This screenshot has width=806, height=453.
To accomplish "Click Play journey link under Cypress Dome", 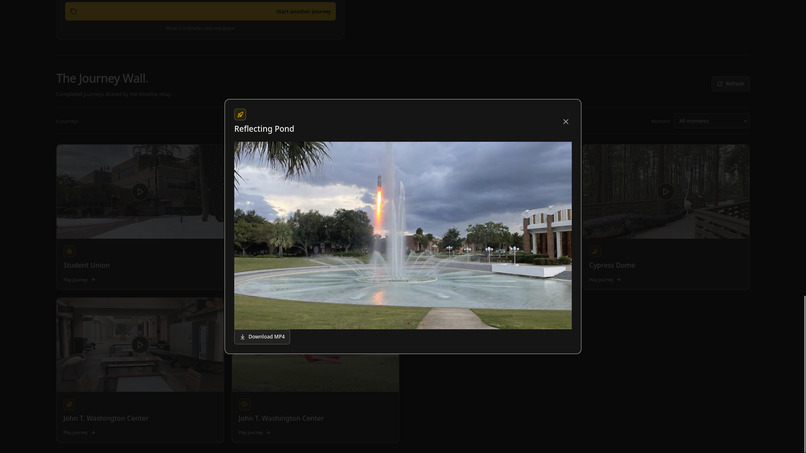I will pos(604,280).
